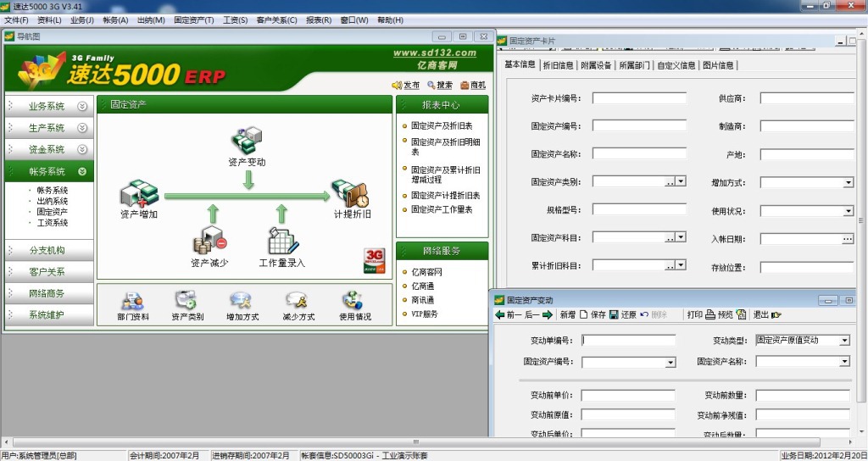Select 工资系统 in sidebar tree
This screenshot has height=461, width=868.
pyautogui.click(x=52, y=223)
